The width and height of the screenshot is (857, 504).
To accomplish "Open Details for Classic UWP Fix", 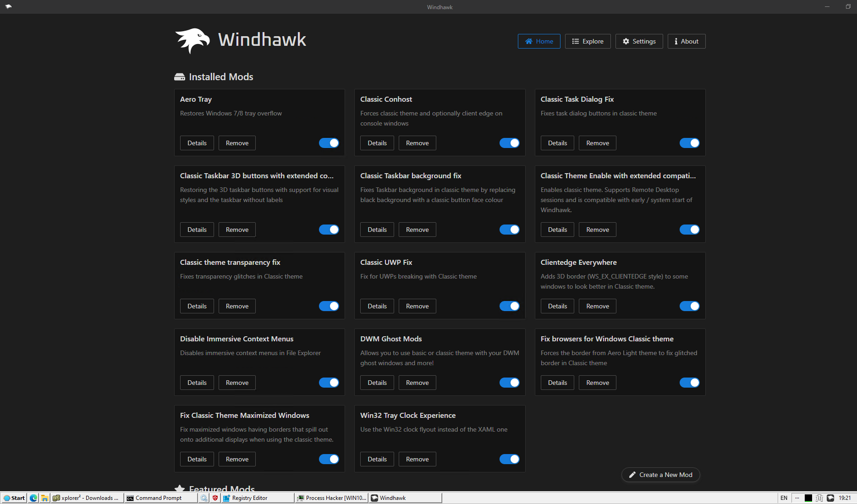I will (x=377, y=306).
